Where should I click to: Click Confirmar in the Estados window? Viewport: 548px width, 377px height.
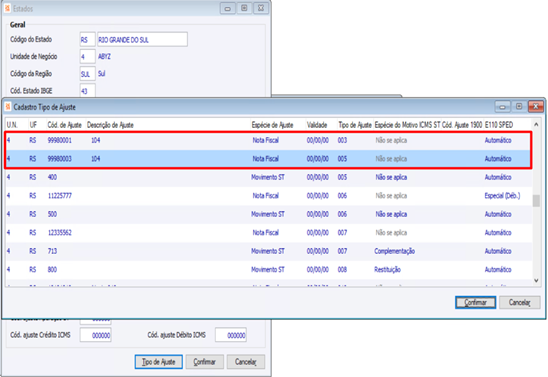pos(204,362)
